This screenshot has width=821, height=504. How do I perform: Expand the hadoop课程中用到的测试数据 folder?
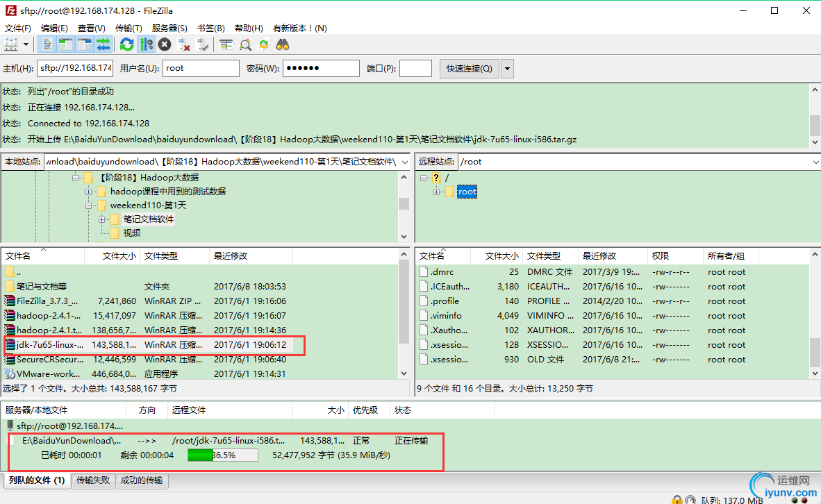(x=88, y=192)
